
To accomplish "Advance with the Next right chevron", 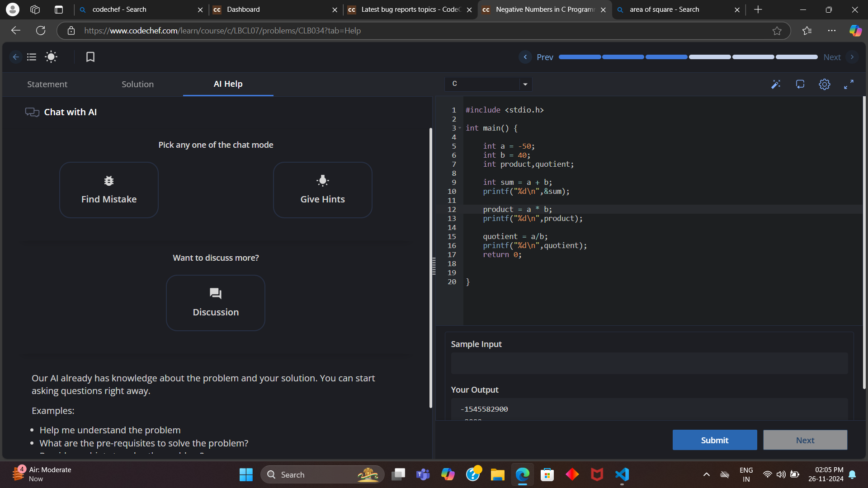I will (853, 57).
